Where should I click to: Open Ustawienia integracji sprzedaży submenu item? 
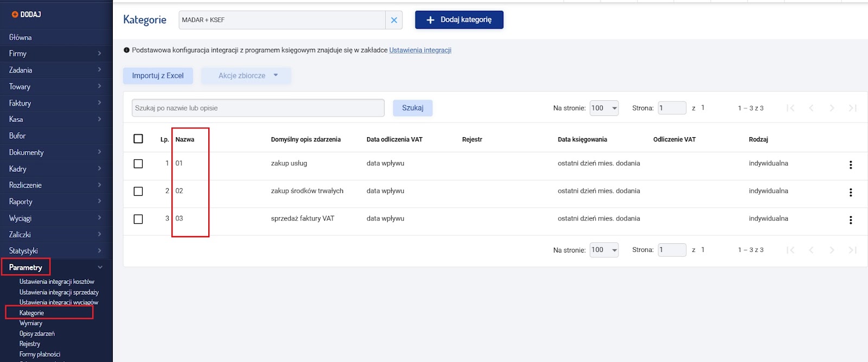[x=59, y=292]
